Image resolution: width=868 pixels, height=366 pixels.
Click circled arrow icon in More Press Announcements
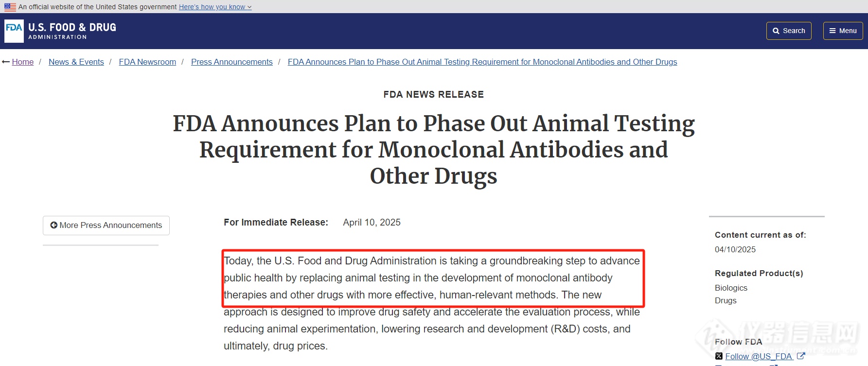54,225
